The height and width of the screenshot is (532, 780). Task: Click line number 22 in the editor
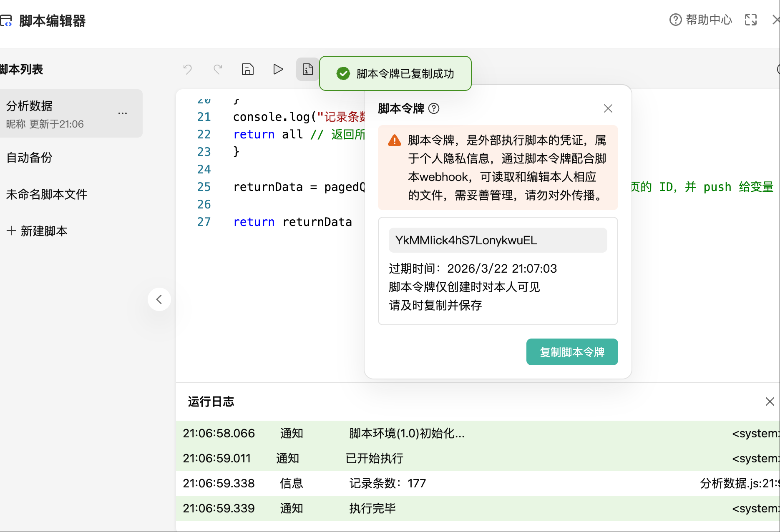coord(204,134)
